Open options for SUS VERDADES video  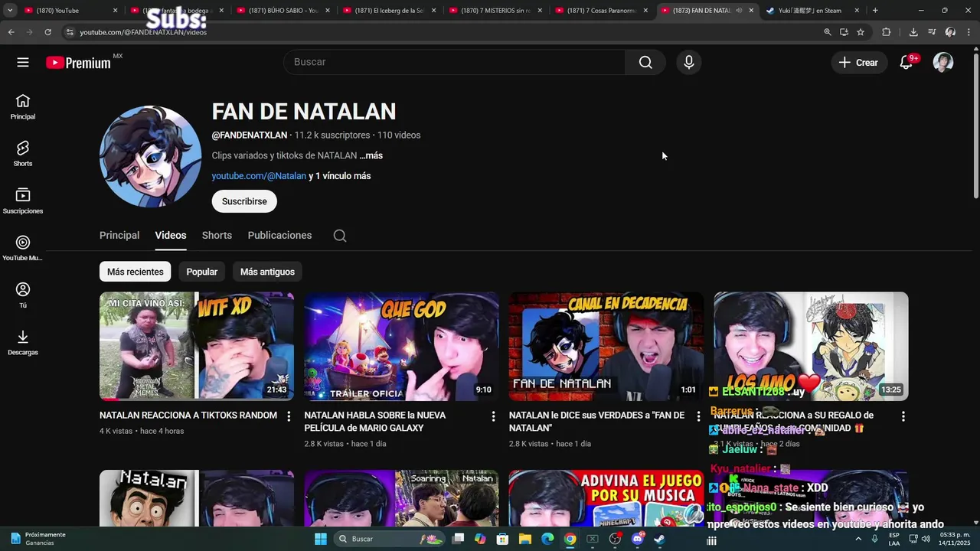pos(698,416)
